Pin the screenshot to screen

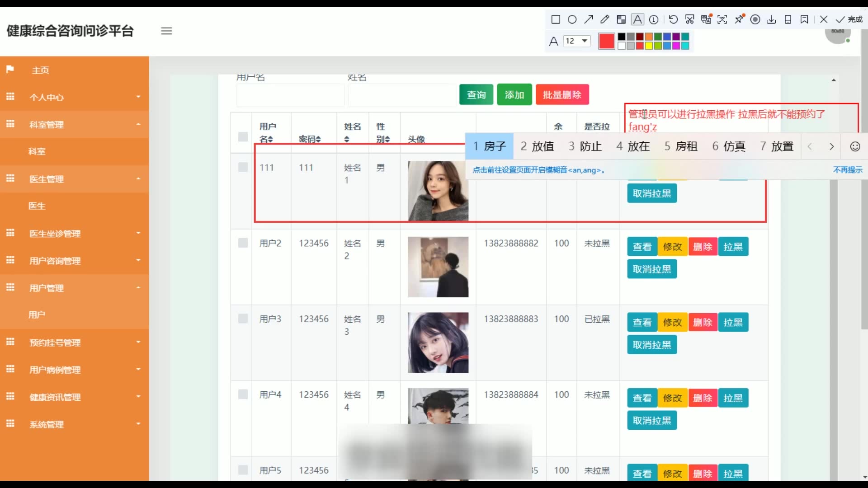(739, 19)
